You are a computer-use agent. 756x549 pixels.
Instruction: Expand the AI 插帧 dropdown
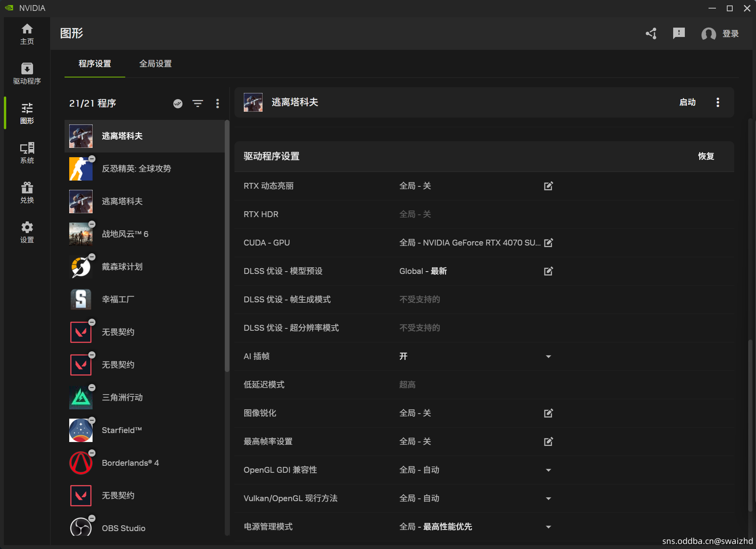[x=548, y=356]
